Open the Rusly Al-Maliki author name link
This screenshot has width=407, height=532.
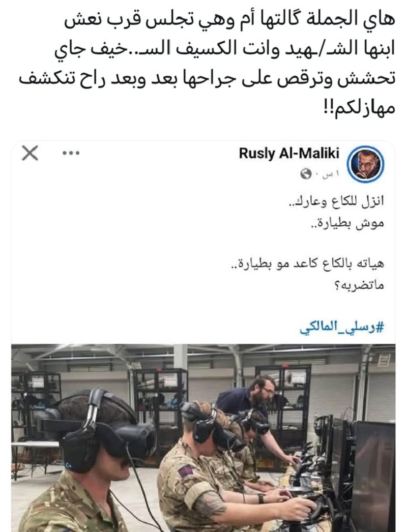pyautogui.click(x=289, y=154)
